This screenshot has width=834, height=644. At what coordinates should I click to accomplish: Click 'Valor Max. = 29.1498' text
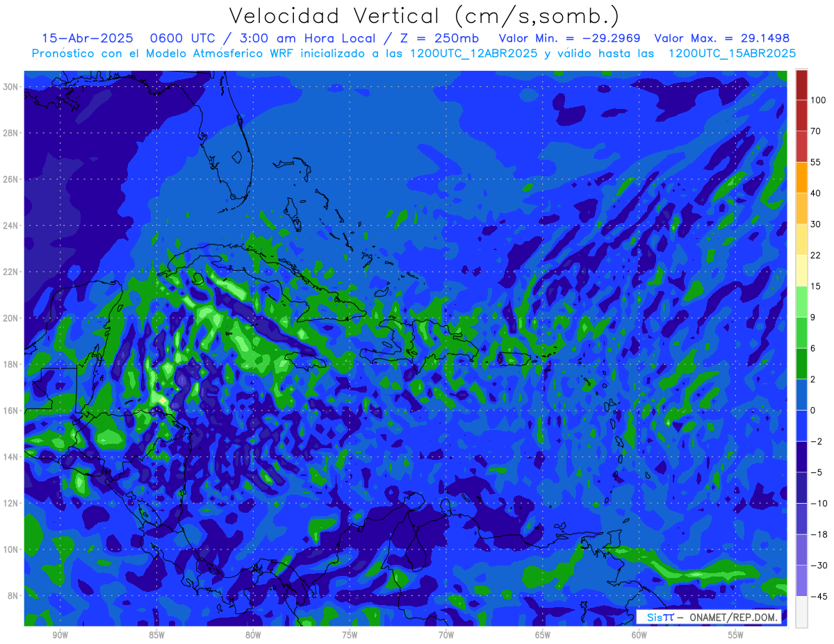click(x=722, y=38)
